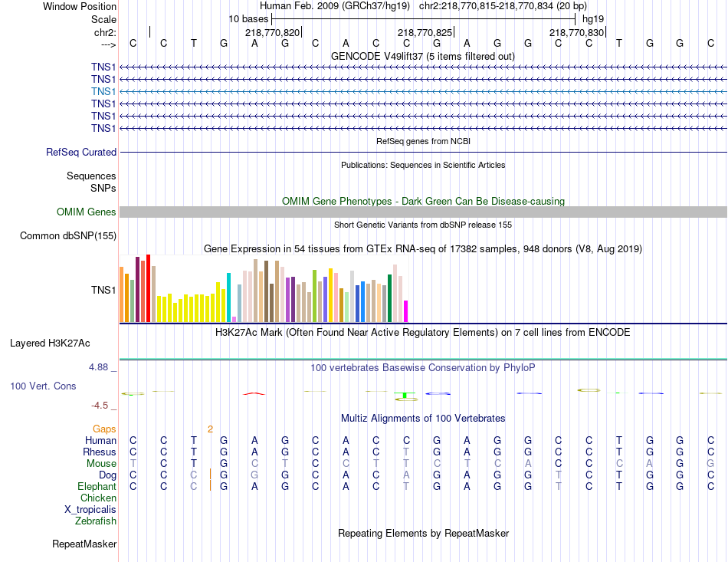Screen dimensions: 728x562
Task: Click Multiz Alignments of 100 Vertebrates title
Action: pos(423,418)
